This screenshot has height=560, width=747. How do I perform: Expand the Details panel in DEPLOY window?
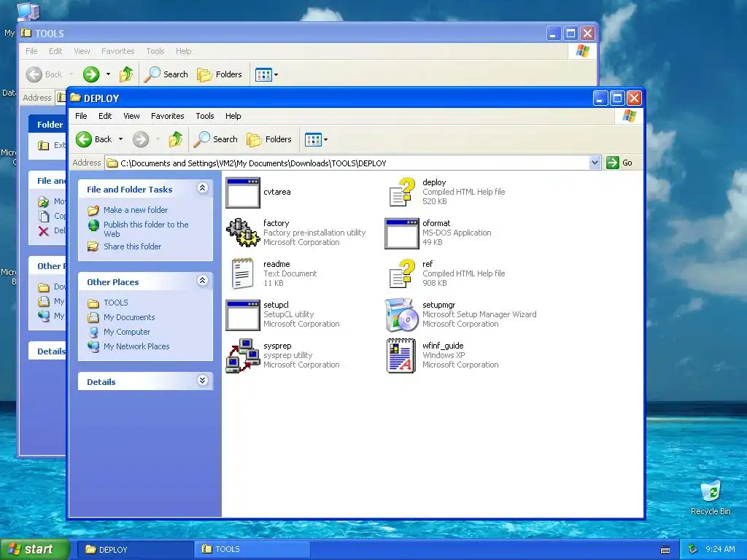tap(203, 380)
